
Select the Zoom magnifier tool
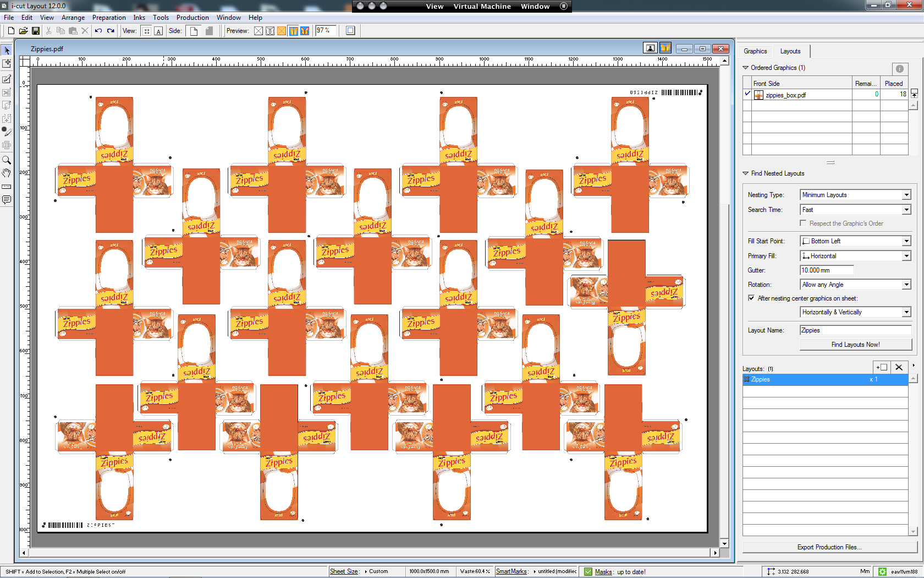(7, 160)
